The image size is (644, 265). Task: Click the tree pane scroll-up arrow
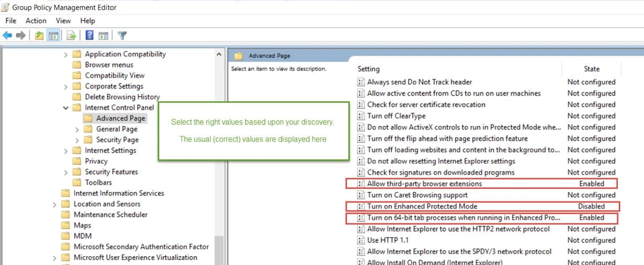(x=219, y=54)
